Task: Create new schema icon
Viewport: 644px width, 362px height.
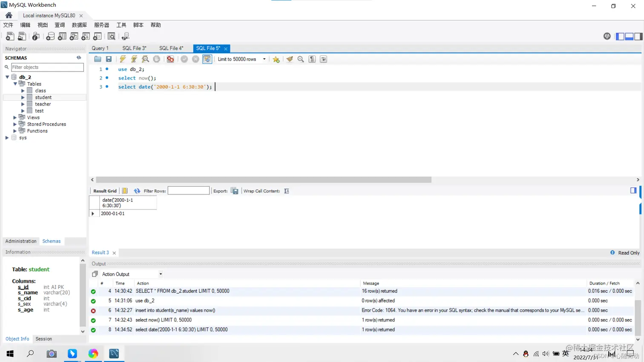Action: click(x=50, y=36)
